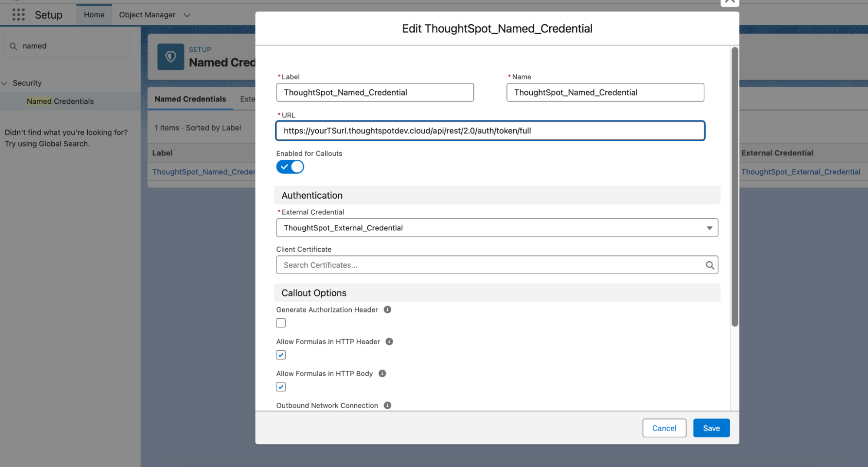
Task: Save the named credential changes
Action: (711, 428)
